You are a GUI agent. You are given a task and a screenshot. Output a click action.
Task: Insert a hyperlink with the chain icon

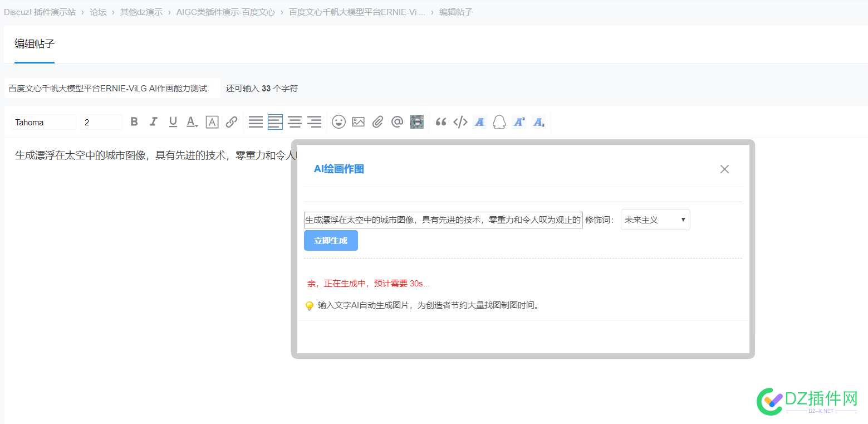tap(232, 122)
